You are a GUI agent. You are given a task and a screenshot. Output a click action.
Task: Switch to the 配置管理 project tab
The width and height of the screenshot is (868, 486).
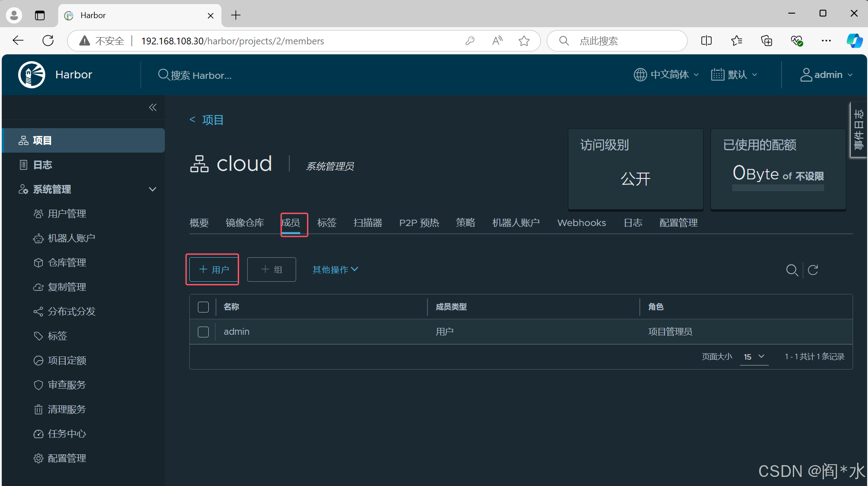[678, 223]
